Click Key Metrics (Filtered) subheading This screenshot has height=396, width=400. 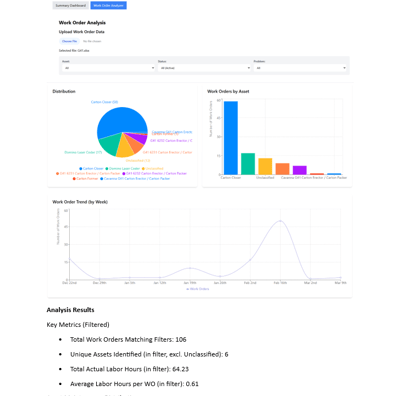pos(78,325)
